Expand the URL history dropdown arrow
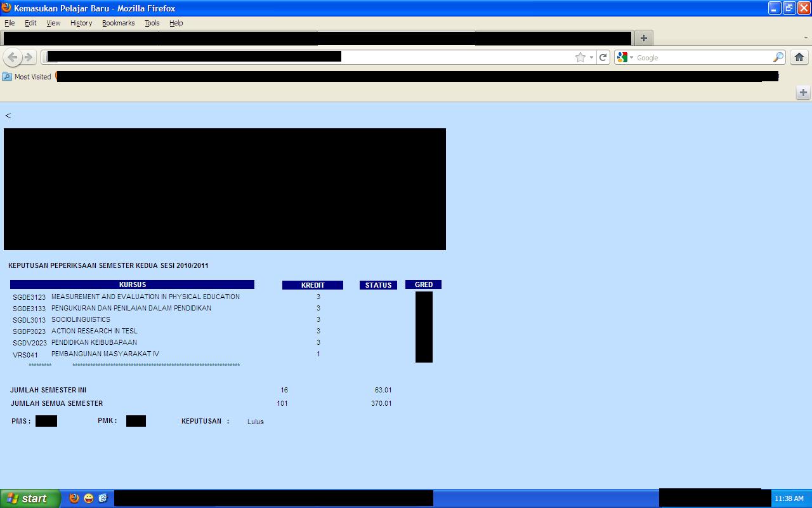Viewport: 812px width, 508px height. [592, 57]
